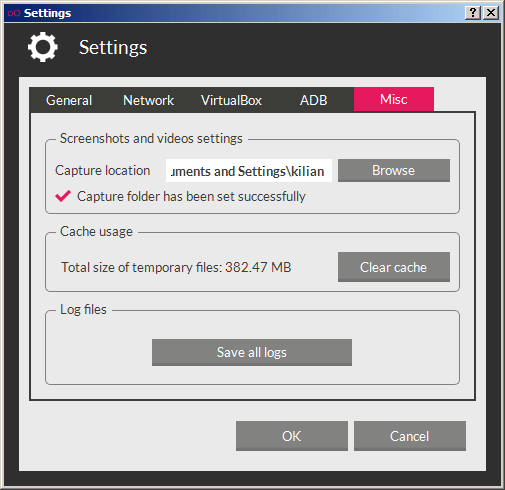Image resolution: width=505 pixels, height=490 pixels.
Task: Save all logs to disk
Action: click(252, 352)
